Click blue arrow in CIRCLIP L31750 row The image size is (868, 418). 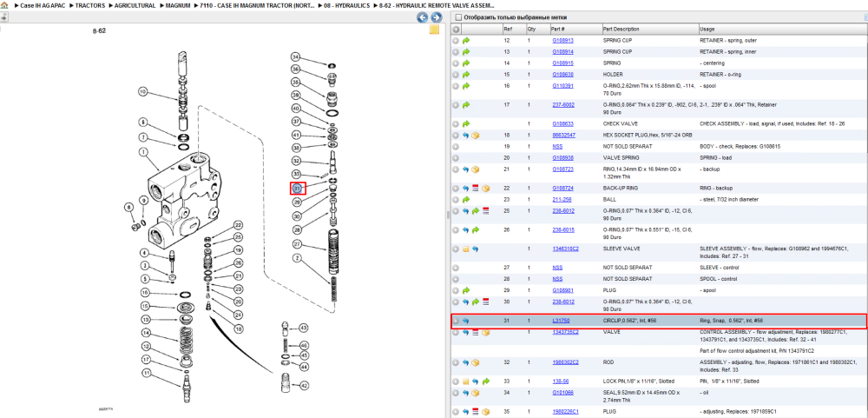pyautogui.click(x=466, y=321)
